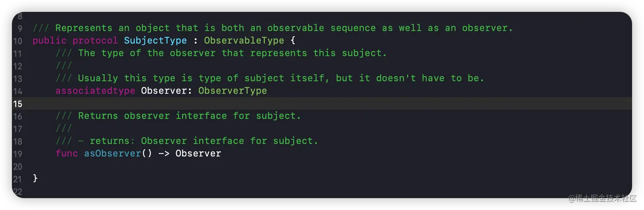Click the 'Returns observer interface' comment on line 16

click(x=189, y=116)
